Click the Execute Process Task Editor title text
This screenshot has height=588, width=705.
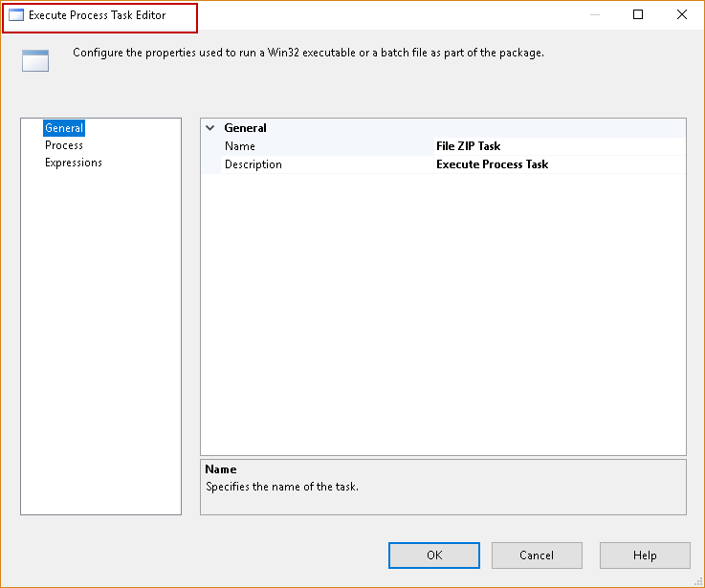click(98, 15)
